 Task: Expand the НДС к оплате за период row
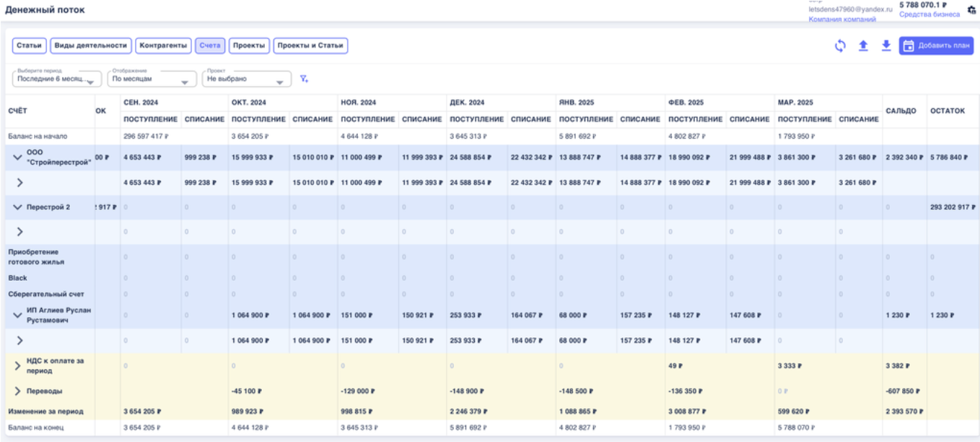18,365
